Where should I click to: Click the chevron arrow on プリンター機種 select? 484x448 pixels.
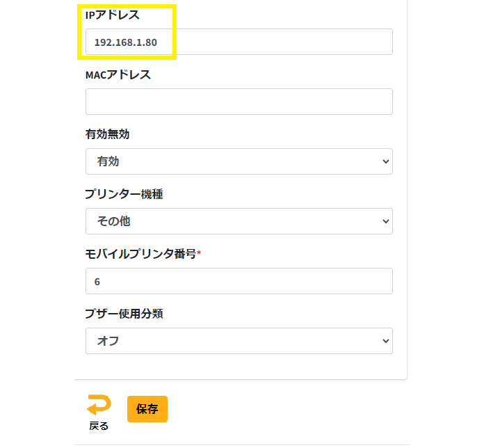click(x=386, y=221)
